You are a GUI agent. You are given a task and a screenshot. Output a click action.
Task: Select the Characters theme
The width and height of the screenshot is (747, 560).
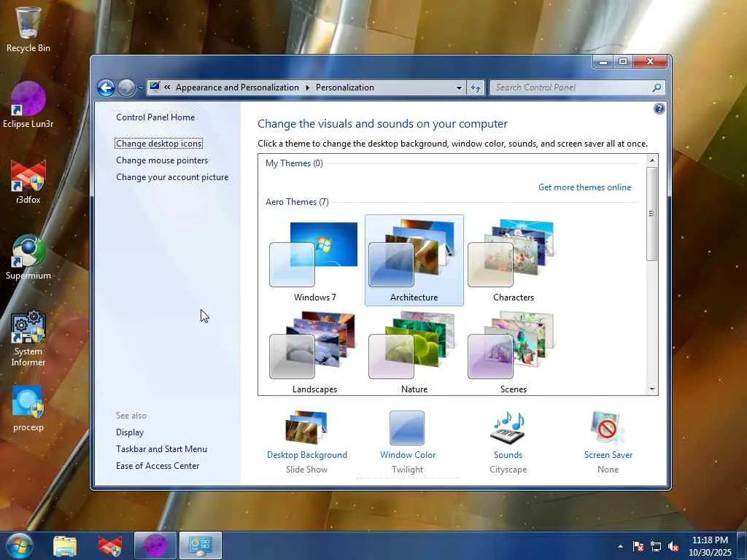pyautogui.click(x=513, y=260)
